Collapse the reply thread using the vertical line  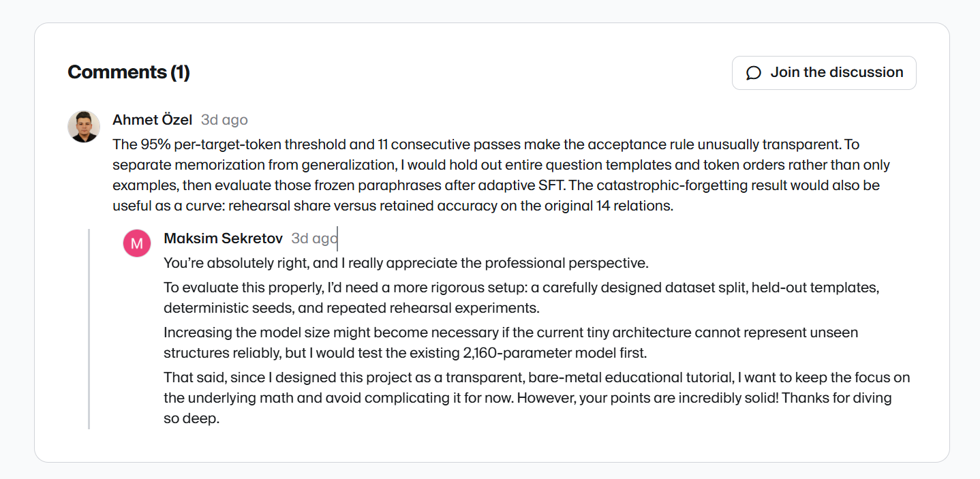coord(89,329)
